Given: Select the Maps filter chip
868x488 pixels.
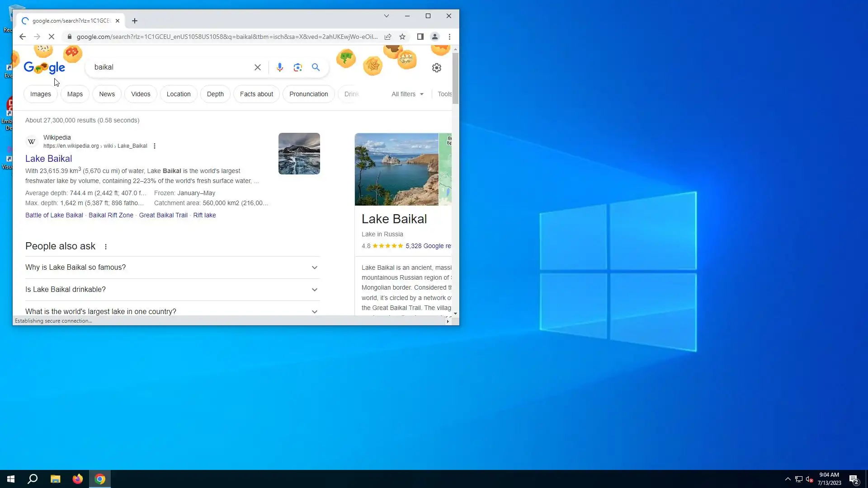Looking at the screenshot, I should tap(75, 94).
